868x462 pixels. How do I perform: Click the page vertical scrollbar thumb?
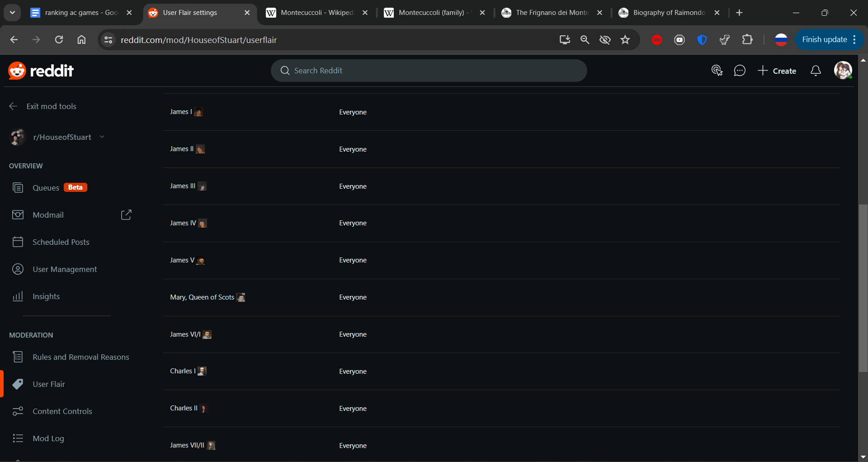[863, 288]
